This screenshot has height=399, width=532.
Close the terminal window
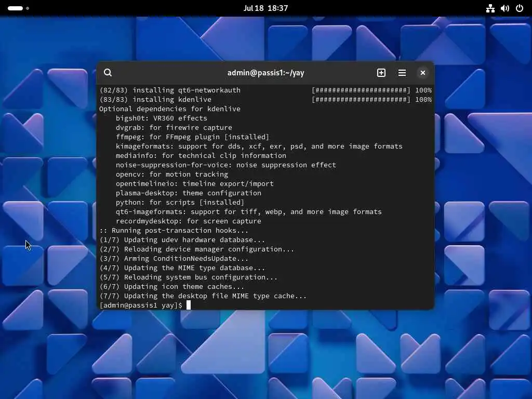(x=423, y=73)
